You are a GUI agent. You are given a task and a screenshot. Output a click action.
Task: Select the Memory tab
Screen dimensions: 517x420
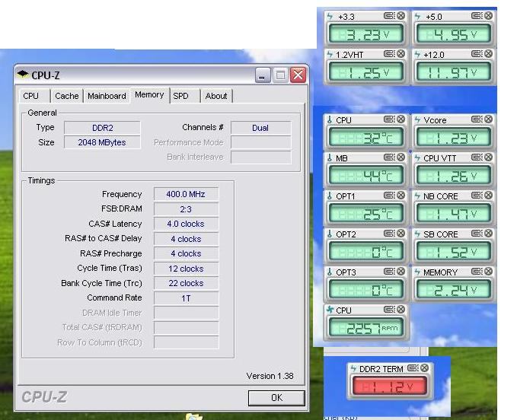[149, 95]
